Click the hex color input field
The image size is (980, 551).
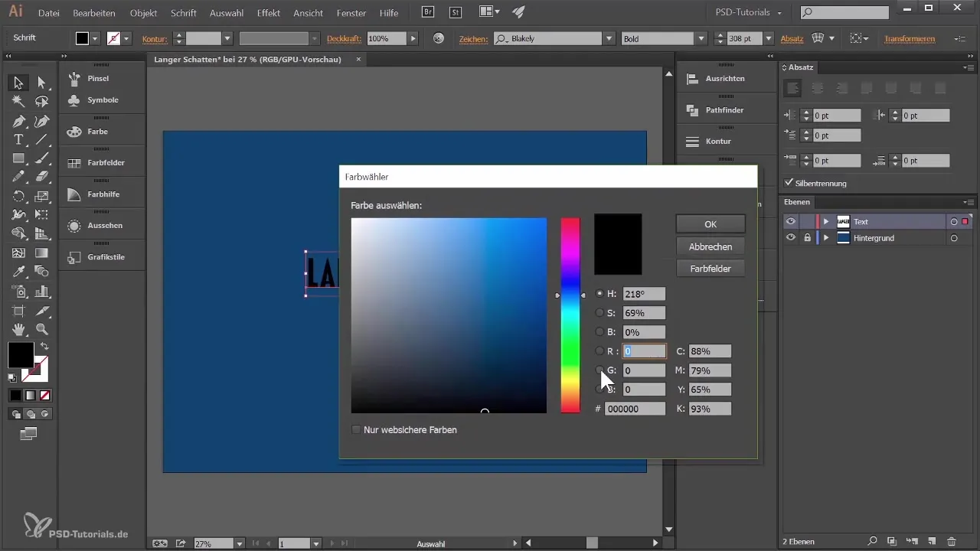(635, 409)
